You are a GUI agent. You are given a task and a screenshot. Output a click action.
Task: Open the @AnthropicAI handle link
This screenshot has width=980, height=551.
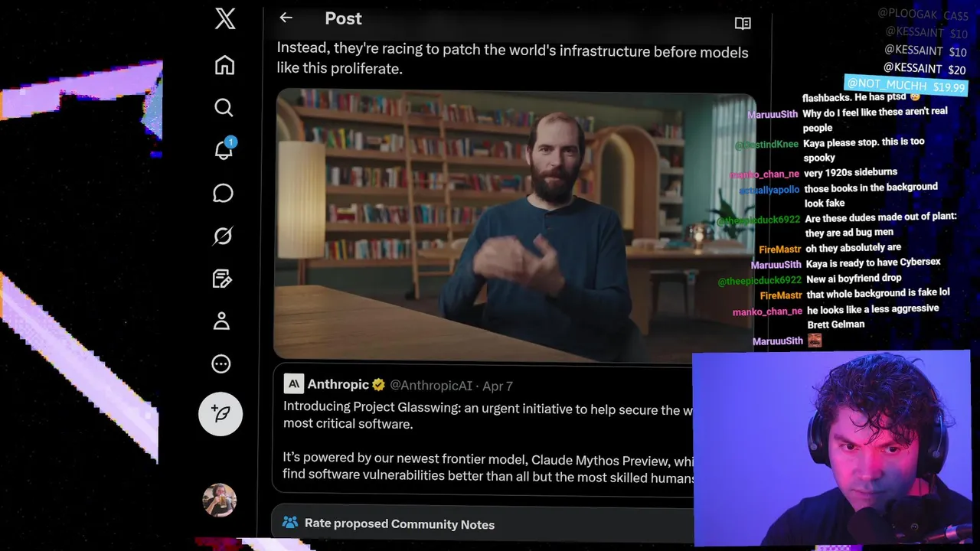tap(431, 386)
